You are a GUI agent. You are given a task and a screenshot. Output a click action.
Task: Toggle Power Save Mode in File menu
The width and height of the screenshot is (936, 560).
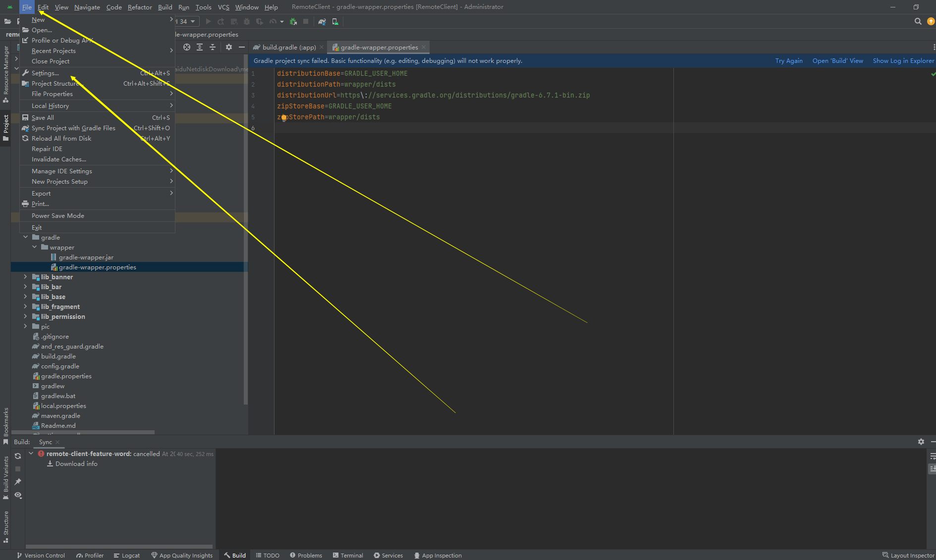tap(97, 215)
